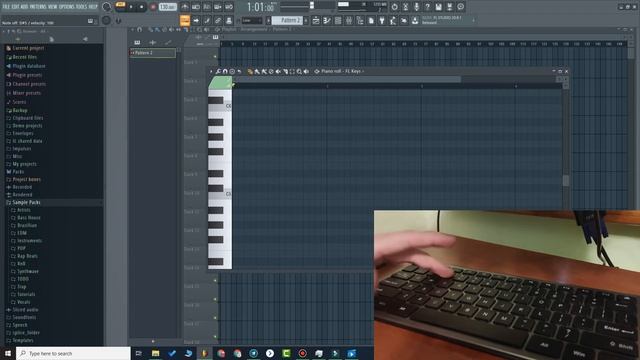The height and width of the screenshot is (360, 640).
Task: Toggle step editing mode brush icon
Action: [207, 20]
